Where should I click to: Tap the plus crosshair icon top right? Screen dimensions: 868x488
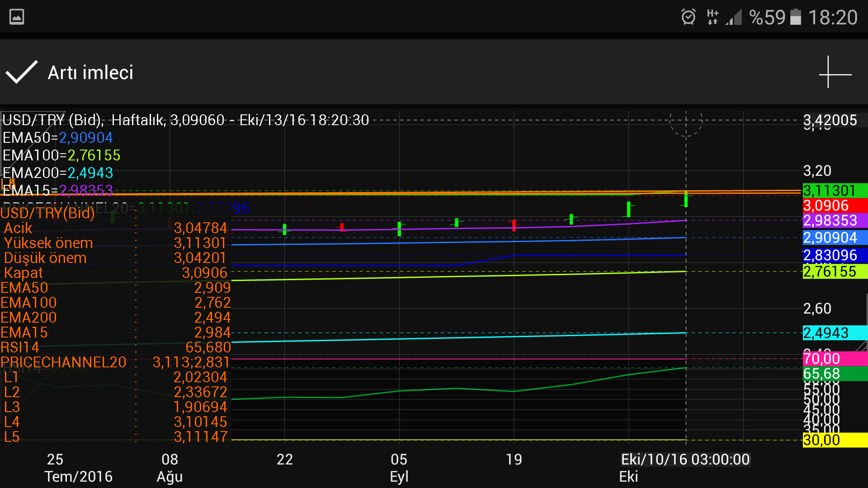pos(835,72)
